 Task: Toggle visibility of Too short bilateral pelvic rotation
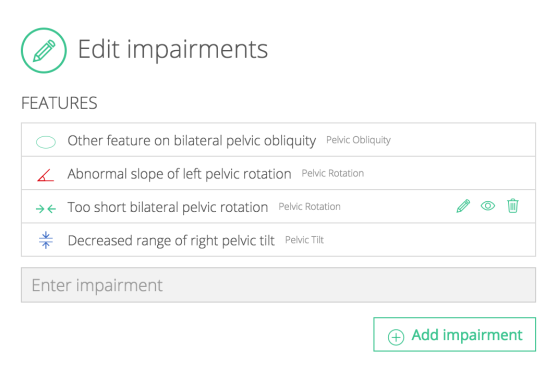tap(488, 206)
